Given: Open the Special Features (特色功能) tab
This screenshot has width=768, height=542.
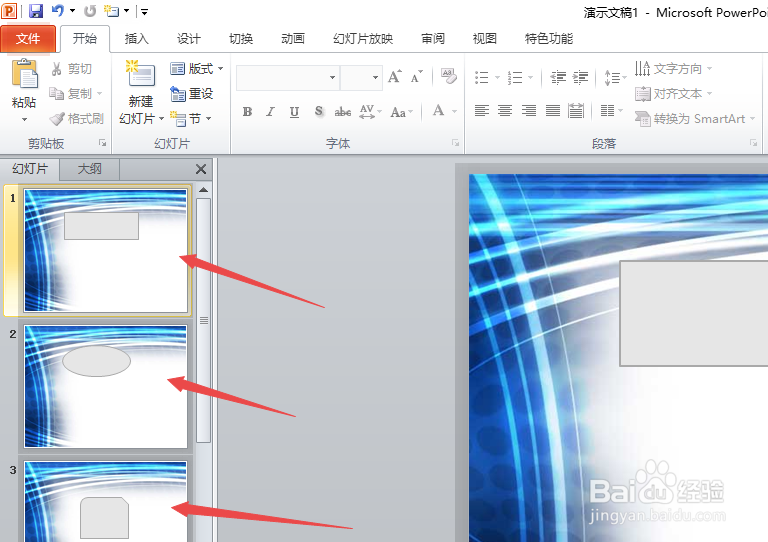Looking at the screenshot, I should point(549,39).
